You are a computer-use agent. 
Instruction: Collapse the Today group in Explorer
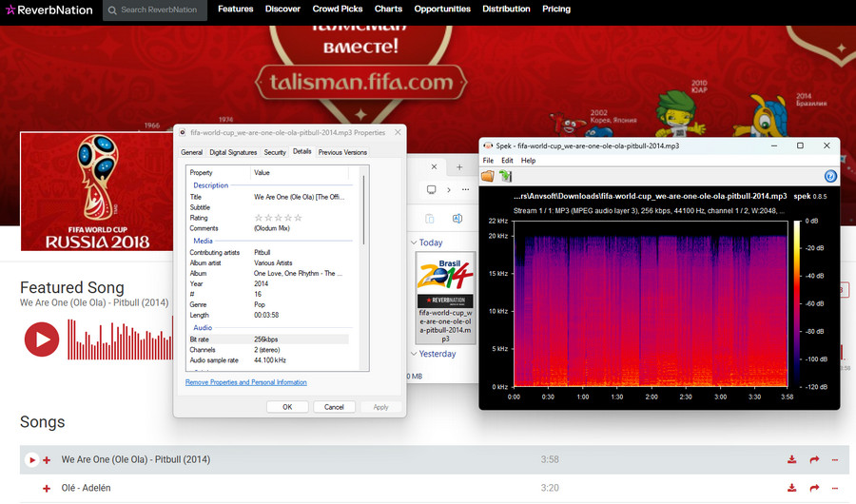(x=414, y=242)
